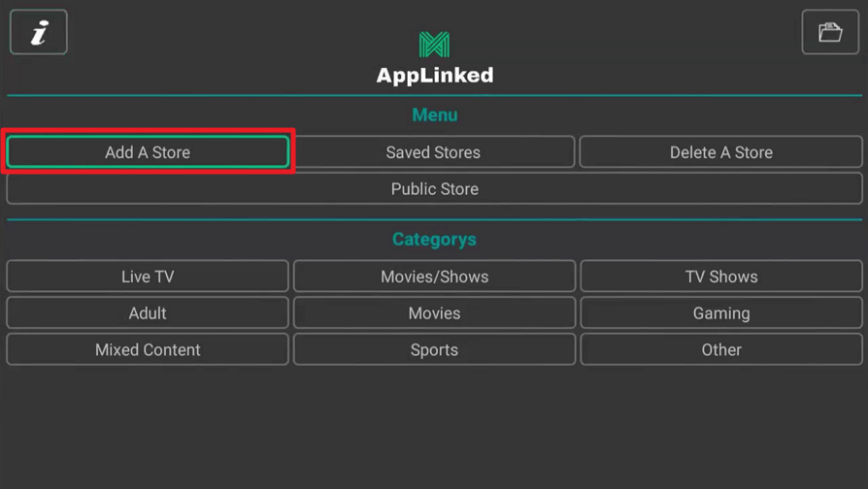Viewport: 868px width, 489px height.
Task: Open the Adult category
Action: point(148,312)
